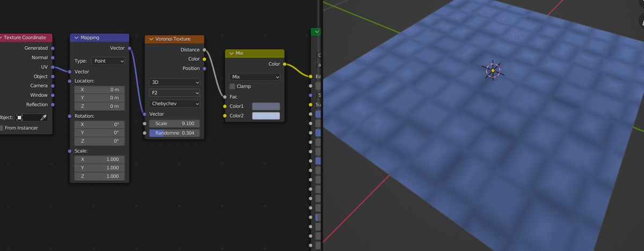Click the Reflection output socket
Viewport: 644px width, 251px height.
coord(53,105)
